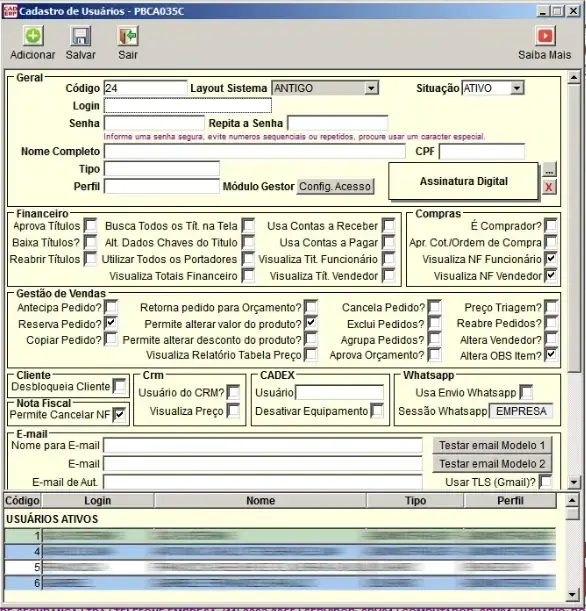This screenshot has width=586, height=611.
Task: Click the form scrollbar down arrow
Action: coord(574,482)
